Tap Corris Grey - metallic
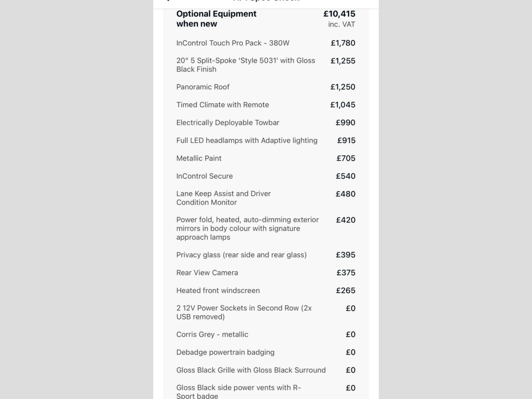The image size is (532, 399). 212,335
